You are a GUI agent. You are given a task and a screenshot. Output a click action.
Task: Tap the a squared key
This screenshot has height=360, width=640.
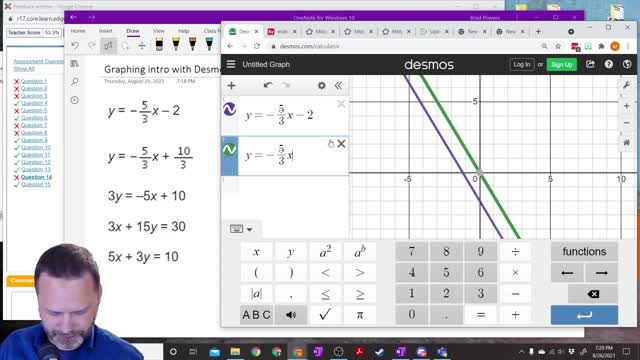pos(325,252)
